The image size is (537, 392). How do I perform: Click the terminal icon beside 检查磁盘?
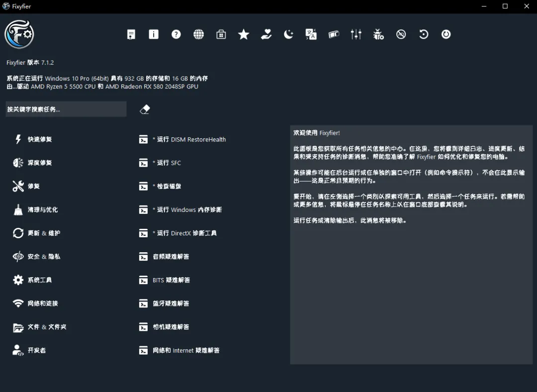click(x=144, y=187)
